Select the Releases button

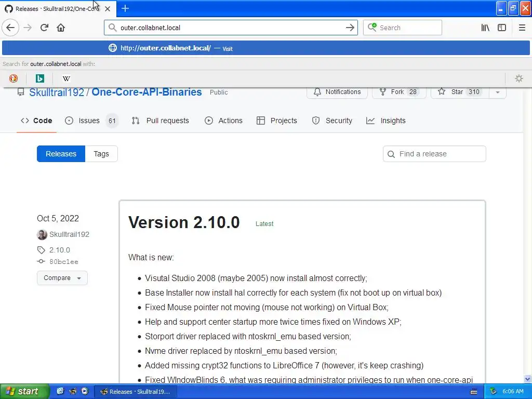pos(61,154)
